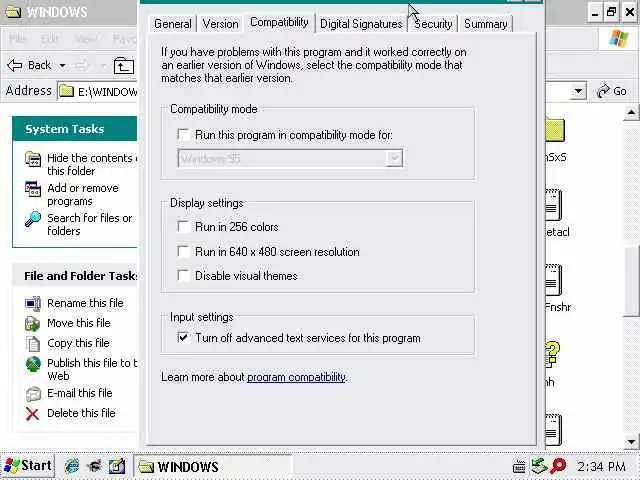Select the help file icon labeled hh
This screenshot has width=640, height=480.
[553, 354]
